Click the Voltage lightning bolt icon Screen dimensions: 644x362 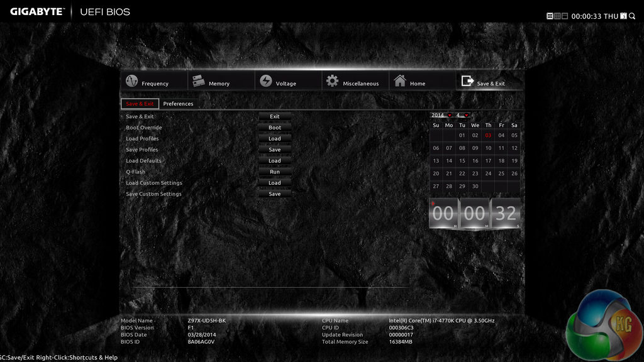point(266,81)
